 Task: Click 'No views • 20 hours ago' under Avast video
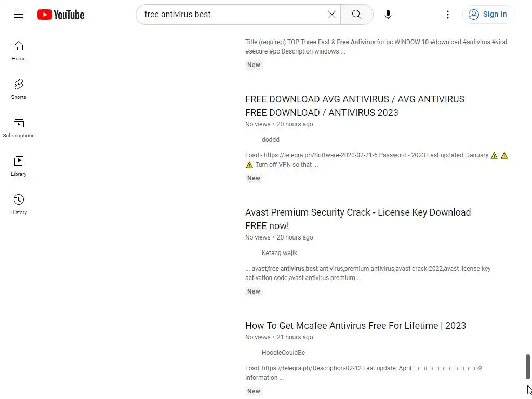click(x=279, y=237)
